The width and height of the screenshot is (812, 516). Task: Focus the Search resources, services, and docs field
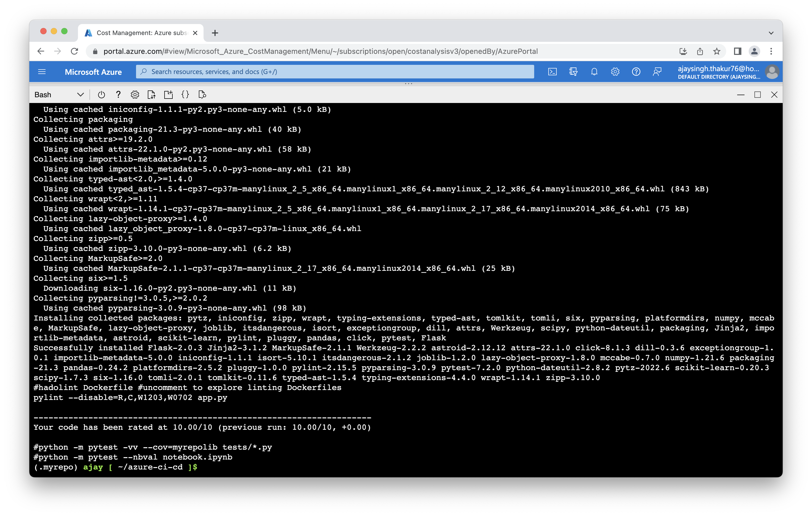(335, 72)
